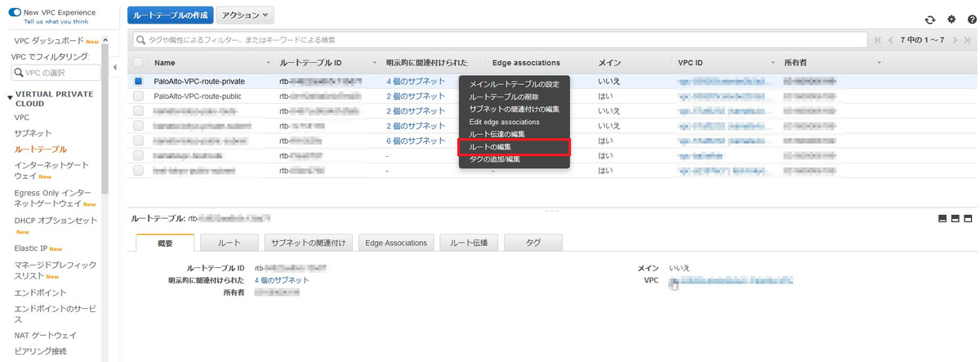Set details pane to half-height layout
This screenshot has height=362, width=980.
[955, 218]
